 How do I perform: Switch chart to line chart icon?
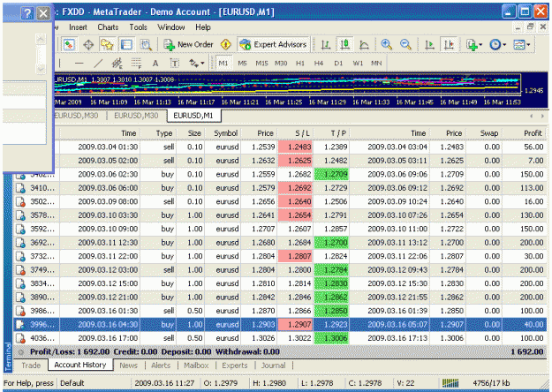pyautogui.click(x=364, y=44)
